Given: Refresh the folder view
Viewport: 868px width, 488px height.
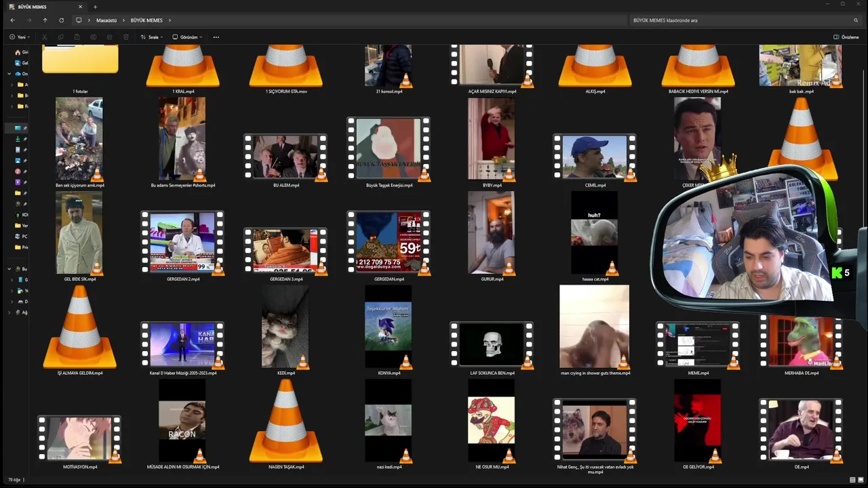Looking at the screenshot, I should click(61, 20).
